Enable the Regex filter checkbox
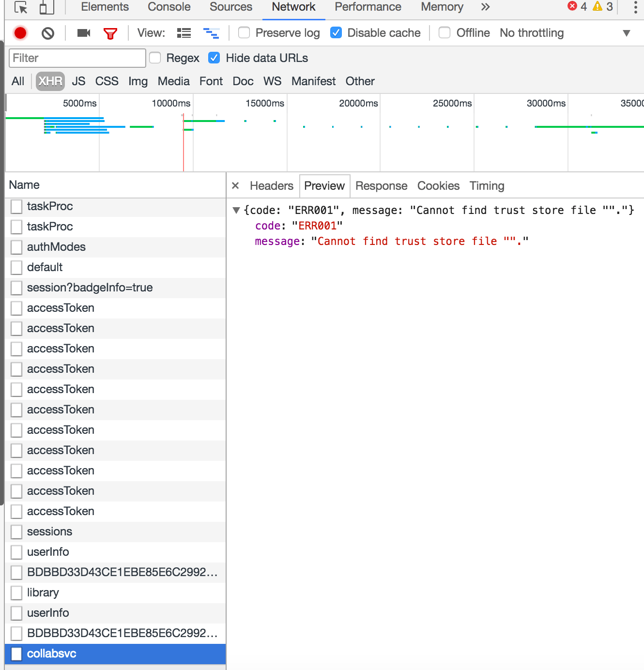644x670 pixels. click(155, 58)
